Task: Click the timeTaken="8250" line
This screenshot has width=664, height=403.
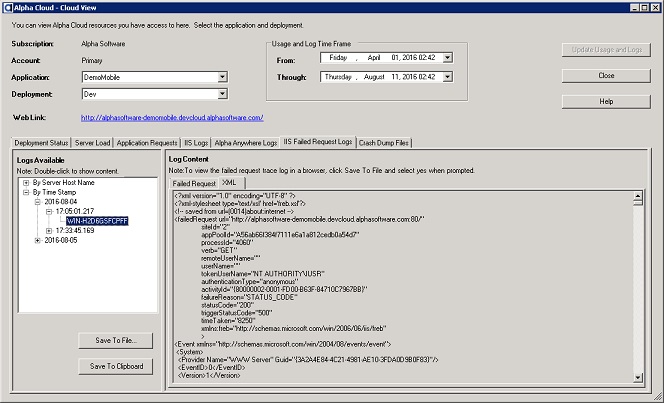Action: [x=228, y=320]
